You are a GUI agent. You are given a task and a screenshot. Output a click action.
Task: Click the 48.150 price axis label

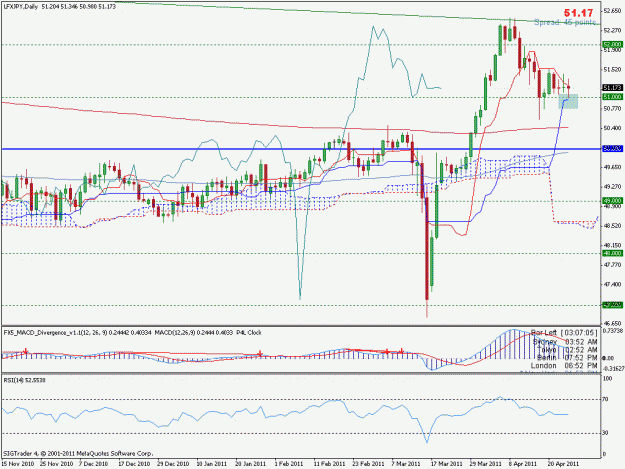tap(613, 245)
